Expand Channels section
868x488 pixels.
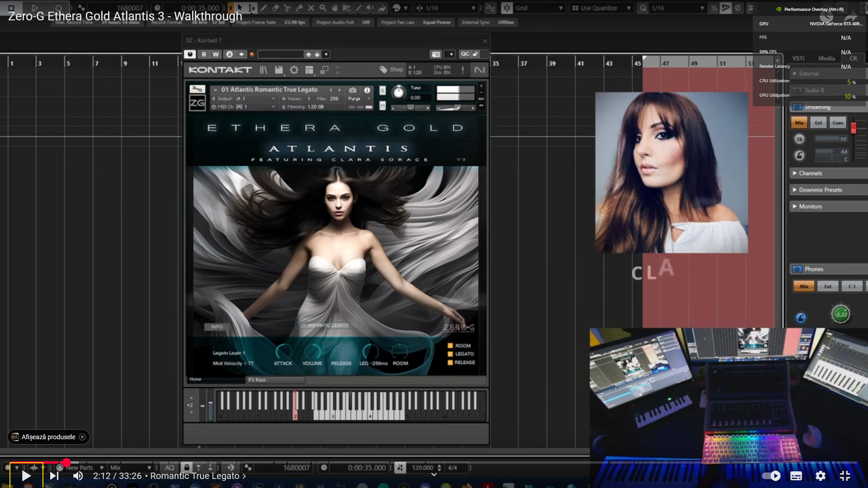coord(829,174)
